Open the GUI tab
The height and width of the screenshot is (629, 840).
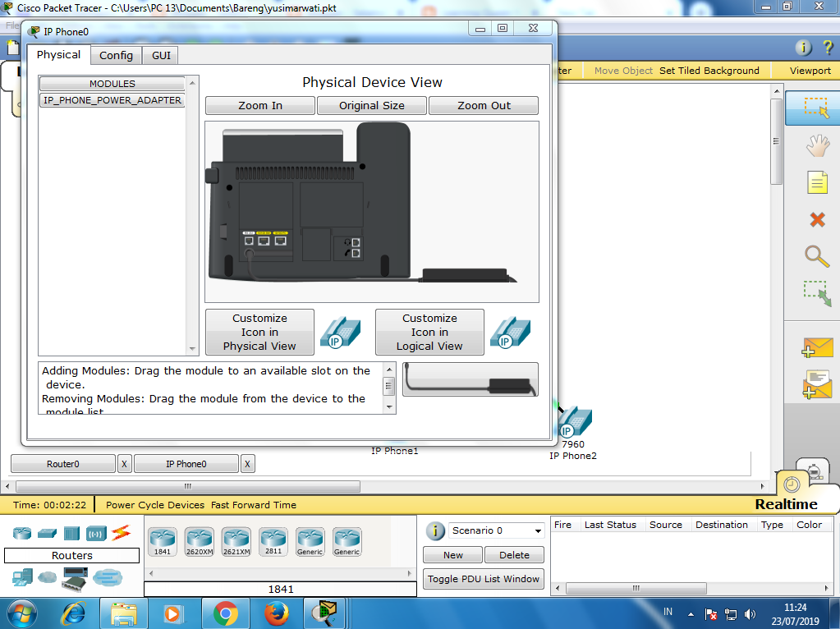(161, 55)
